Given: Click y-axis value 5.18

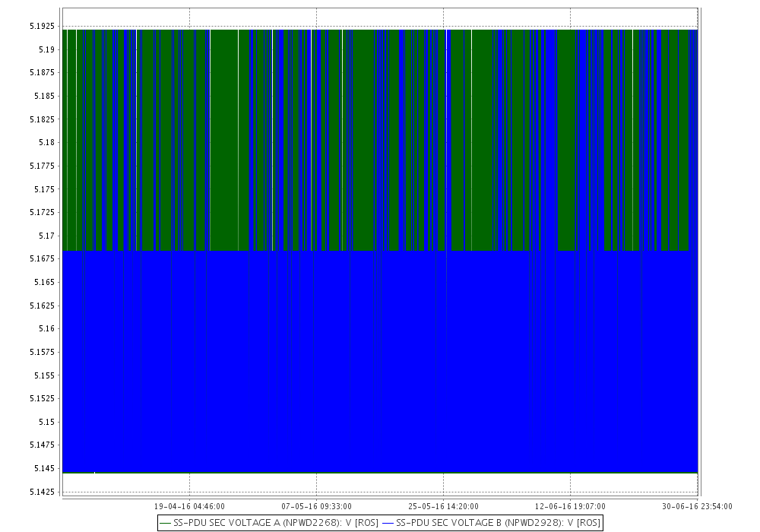Looking at the screenshot, I should coord(47,142).
